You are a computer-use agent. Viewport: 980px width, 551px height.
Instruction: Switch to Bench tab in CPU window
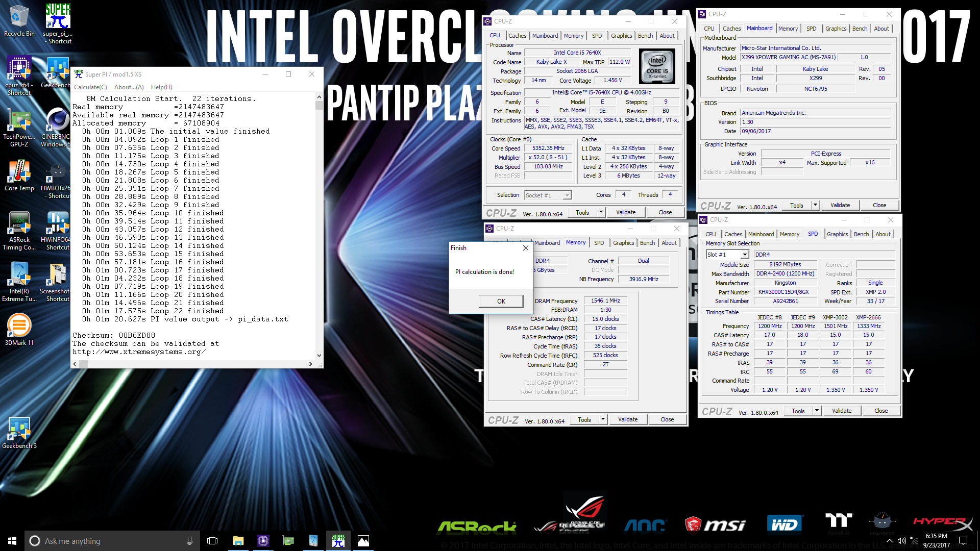(x=645, y=36)
